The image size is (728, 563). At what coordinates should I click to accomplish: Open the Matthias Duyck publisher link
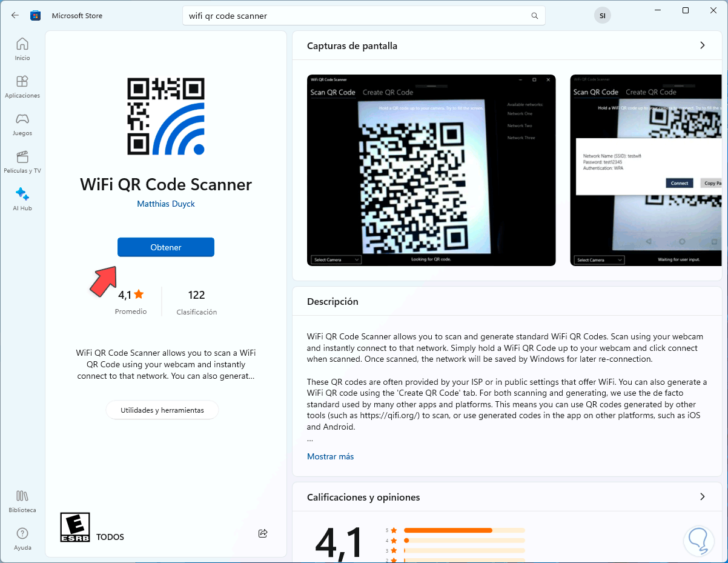(166, 204)
